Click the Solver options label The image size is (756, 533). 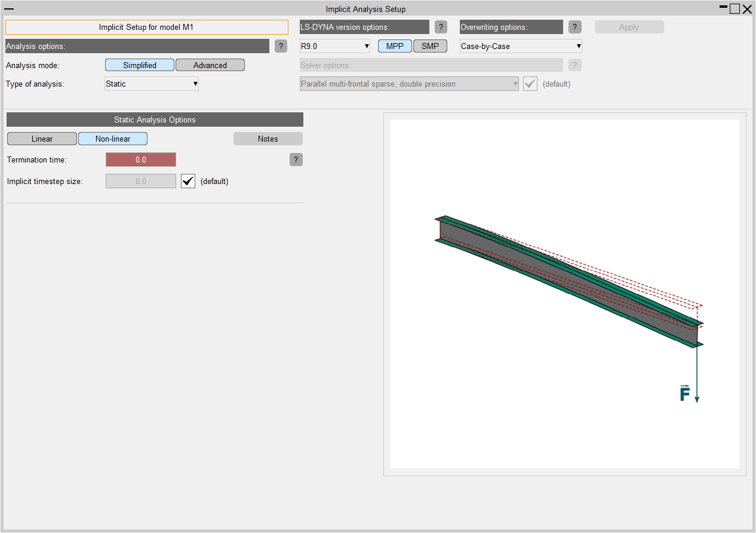[431, 65]
